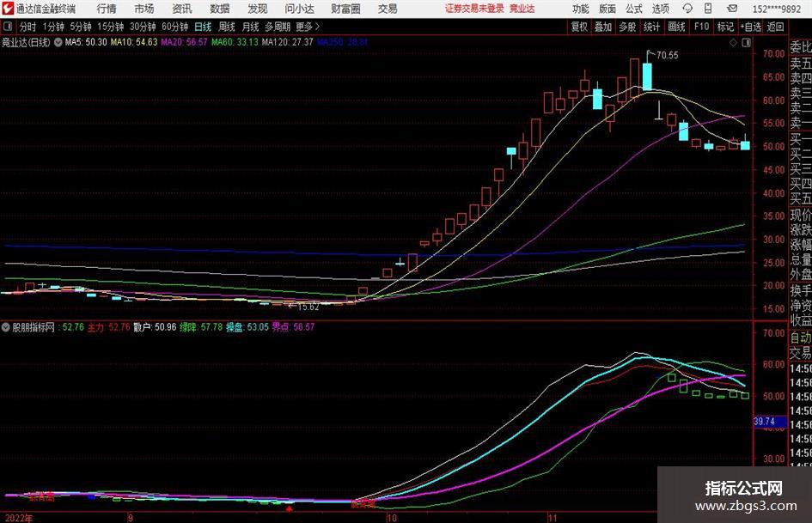Select the 日线 daily period tab
The image size is (812, 523).
tap(203, 27)
